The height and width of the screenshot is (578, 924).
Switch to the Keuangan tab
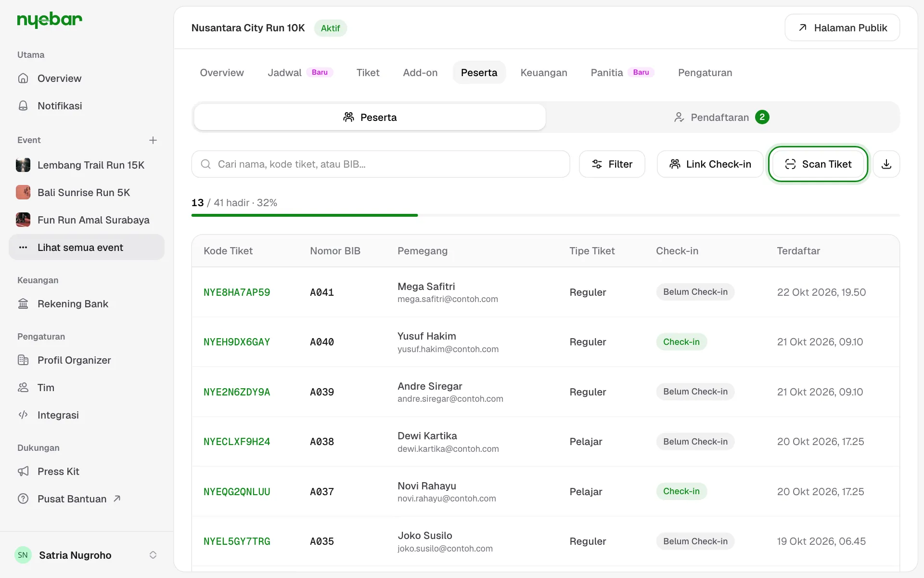pyautogui.click(x=544, y=73)
